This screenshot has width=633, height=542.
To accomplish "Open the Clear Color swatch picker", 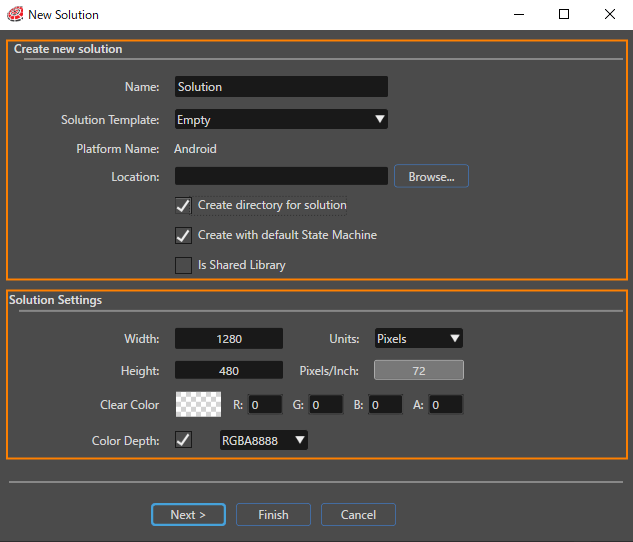I will (x=198, y=404).
